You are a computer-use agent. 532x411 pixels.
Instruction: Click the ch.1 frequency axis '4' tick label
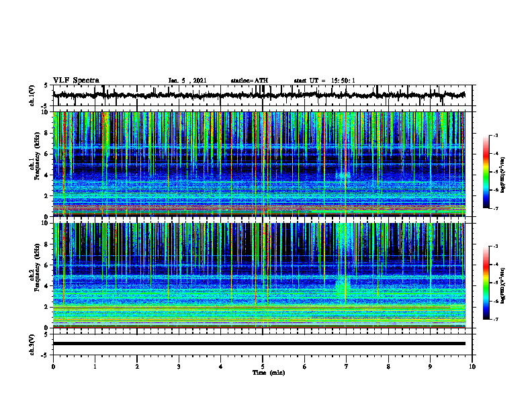tap(48, 175)
